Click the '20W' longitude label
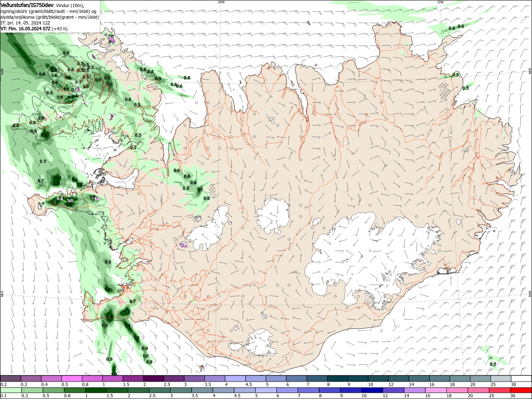The height and width of the screenshot is (399, 532). coord(221,2)
